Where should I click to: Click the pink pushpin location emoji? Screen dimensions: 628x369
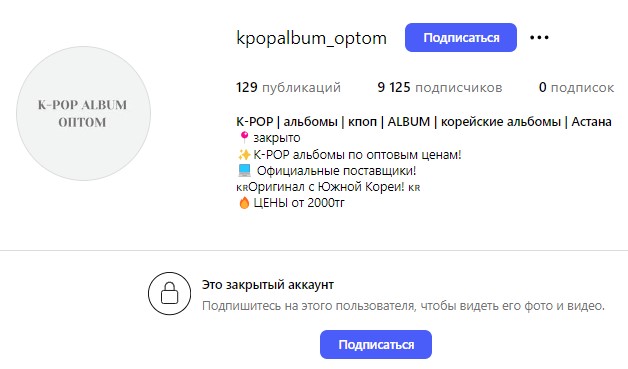tap(244, 137)
